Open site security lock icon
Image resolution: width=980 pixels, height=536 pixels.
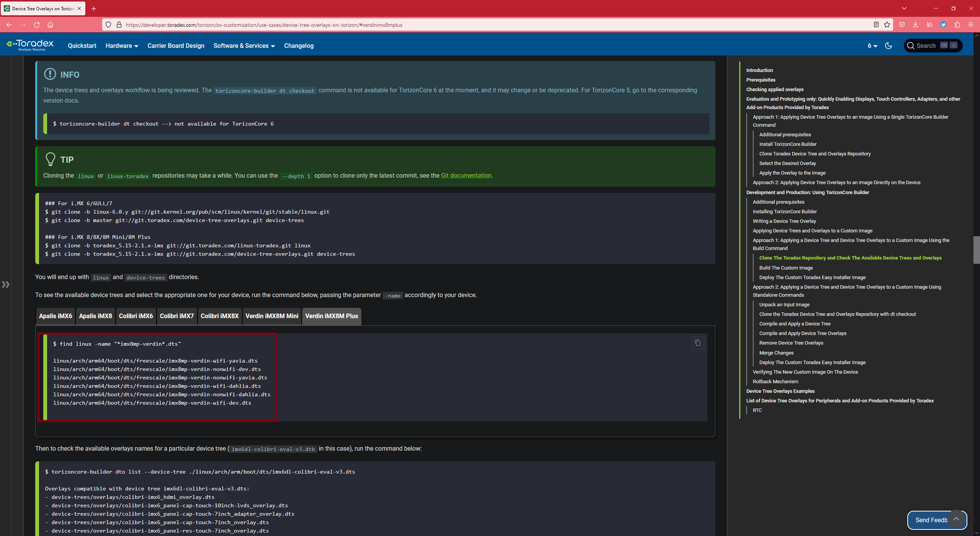[119, 25]
